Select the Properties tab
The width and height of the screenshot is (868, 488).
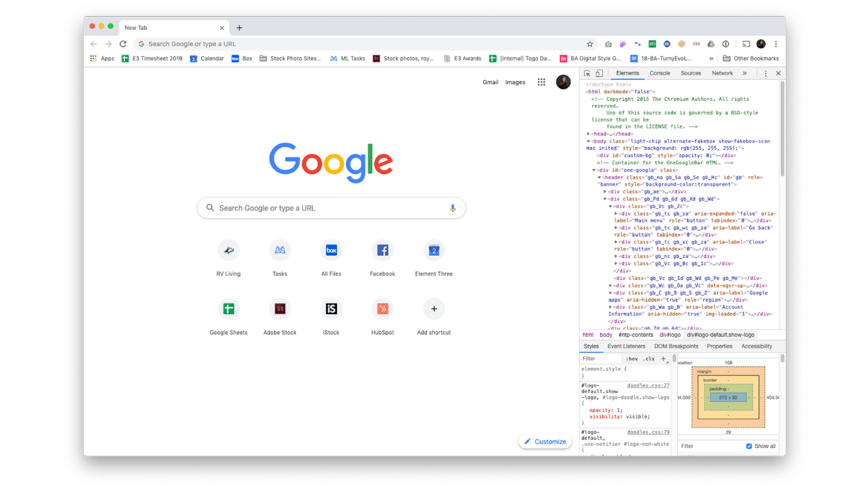pyautogui.click(x=719, y=346)
